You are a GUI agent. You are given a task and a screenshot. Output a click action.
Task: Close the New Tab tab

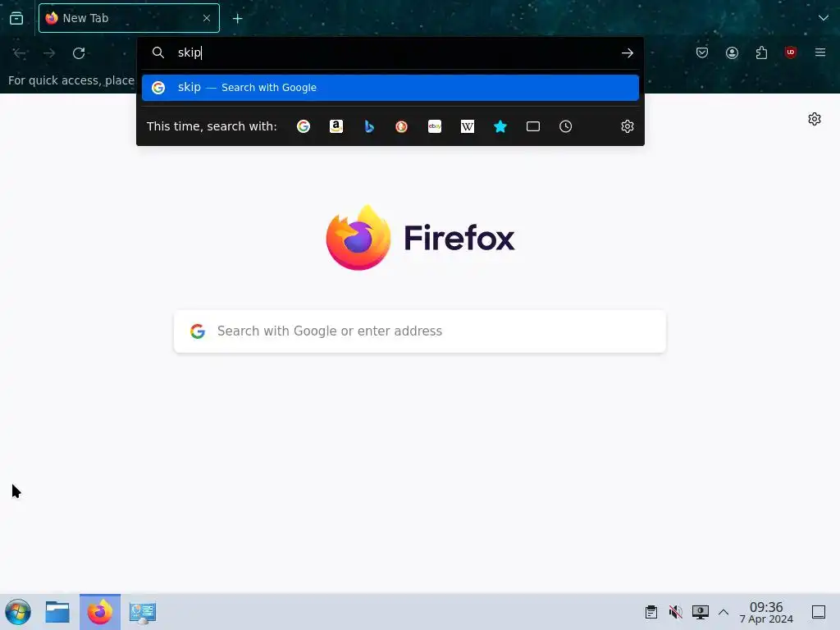pos(207,18)
